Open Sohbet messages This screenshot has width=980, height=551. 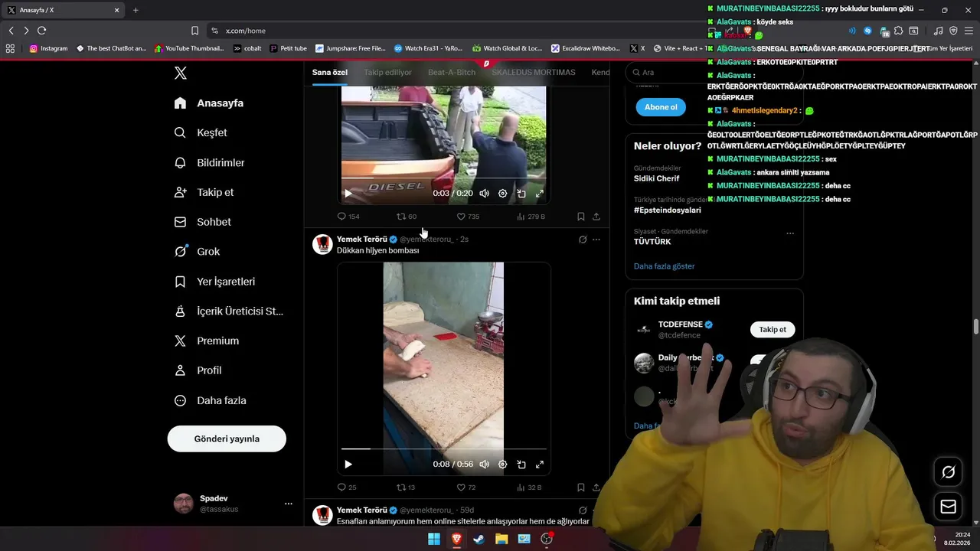click(x=202, y=222)
